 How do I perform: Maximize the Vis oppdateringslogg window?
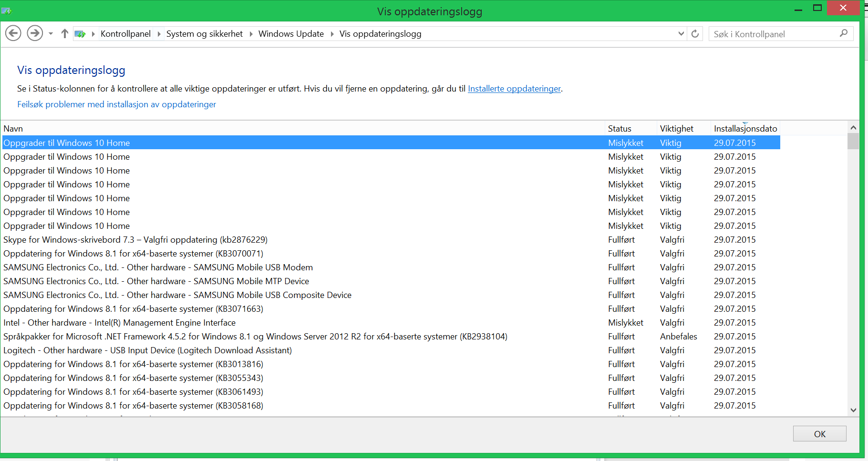click(x=817, y=8)
